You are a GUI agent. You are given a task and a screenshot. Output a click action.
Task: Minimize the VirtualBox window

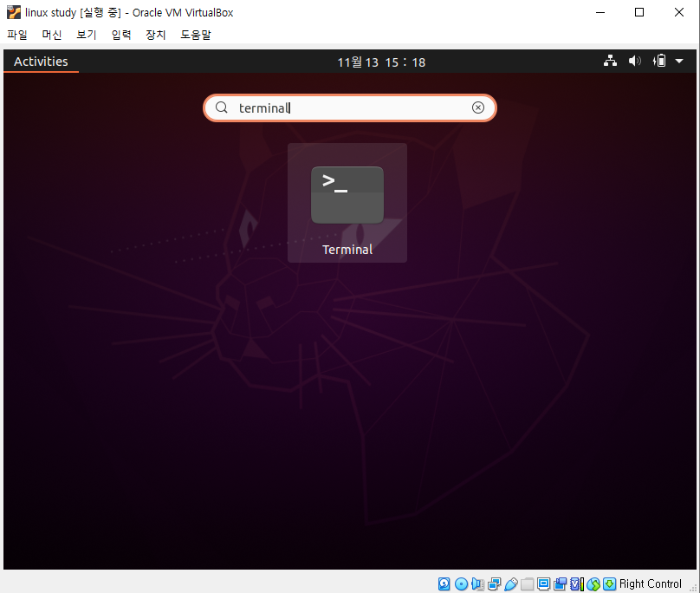click(600, 12)
